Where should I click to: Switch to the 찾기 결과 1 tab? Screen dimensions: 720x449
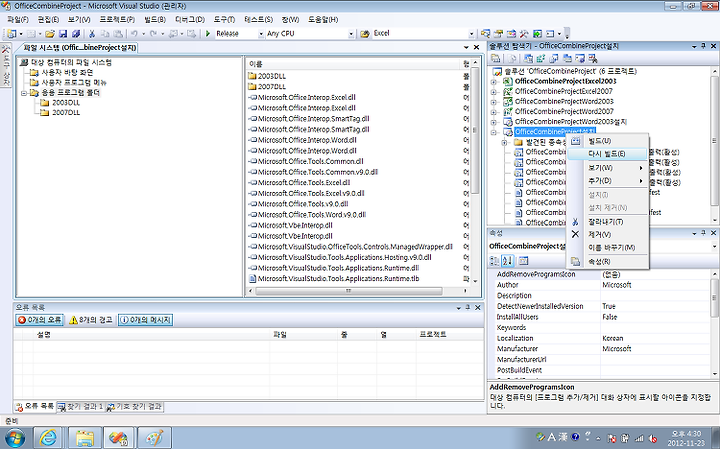pos(81,407)
